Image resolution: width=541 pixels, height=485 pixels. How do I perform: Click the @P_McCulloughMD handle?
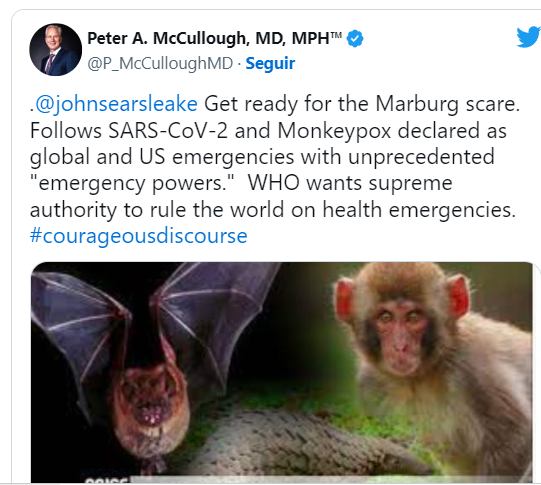[160, 63]
